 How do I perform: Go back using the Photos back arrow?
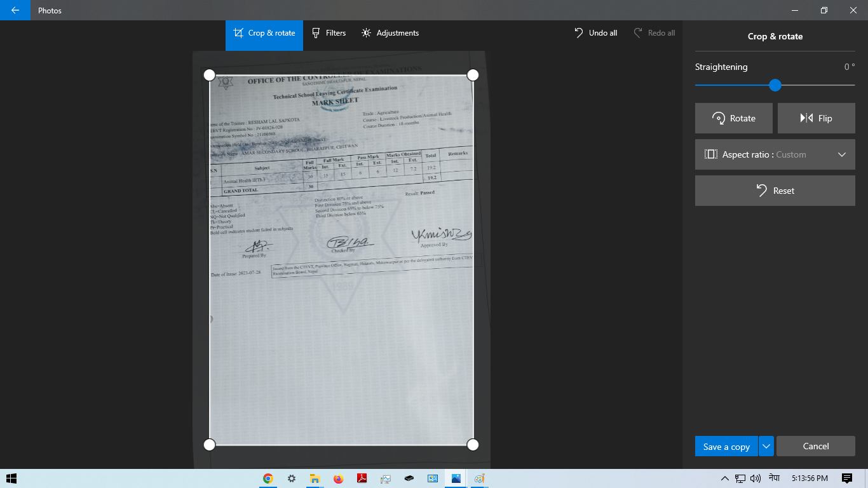point(15,10)
